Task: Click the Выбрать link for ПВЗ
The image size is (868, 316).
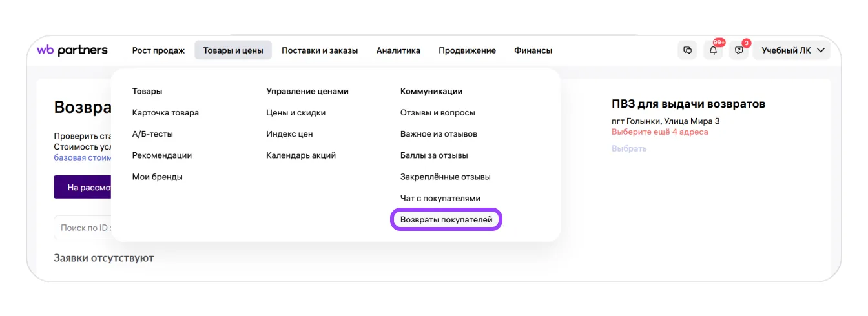Action: click(628, 149)
